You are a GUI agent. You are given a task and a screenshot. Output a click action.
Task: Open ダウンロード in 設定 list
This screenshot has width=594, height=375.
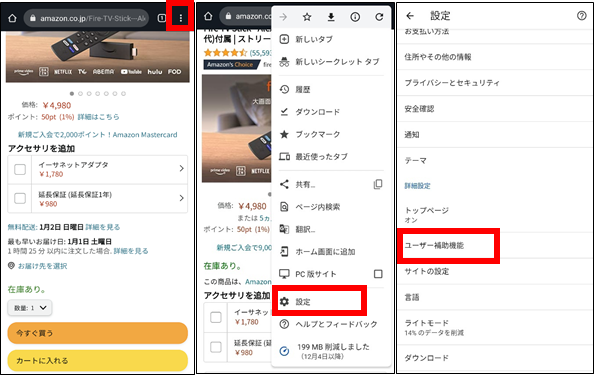494,358
